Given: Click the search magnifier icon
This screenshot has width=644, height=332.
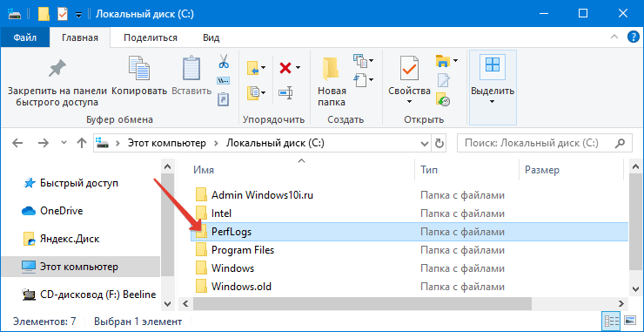Looking at the screenshot, I should point(620,143).
